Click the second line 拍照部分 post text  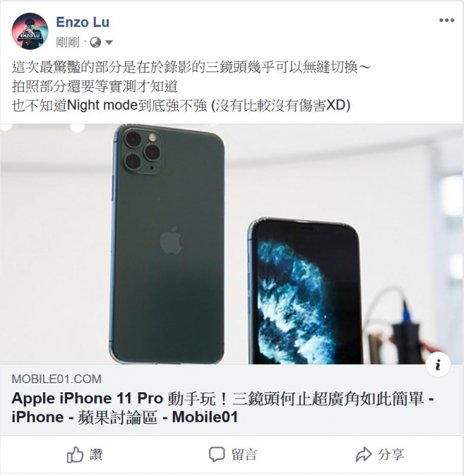point(95,86)
